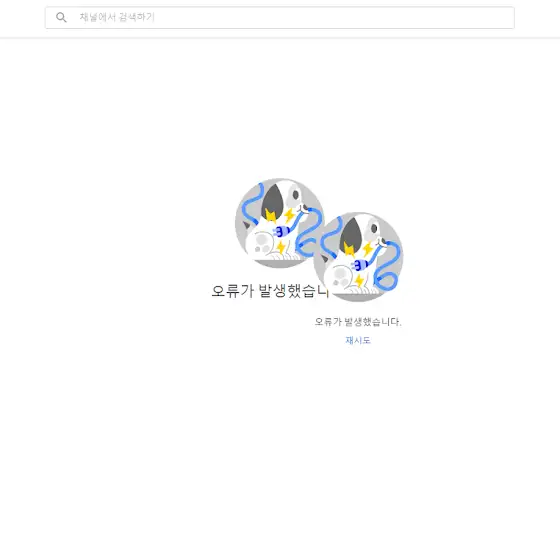The height and width of the screenshot is (560, 560).
Task: Click the left dog's spotted gray haunch
Action: [x=261, y=242]
